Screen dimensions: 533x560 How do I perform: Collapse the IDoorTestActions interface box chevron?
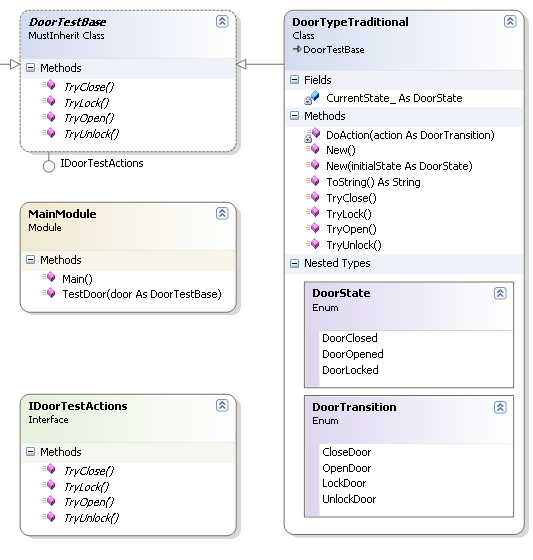pos(222,405)
